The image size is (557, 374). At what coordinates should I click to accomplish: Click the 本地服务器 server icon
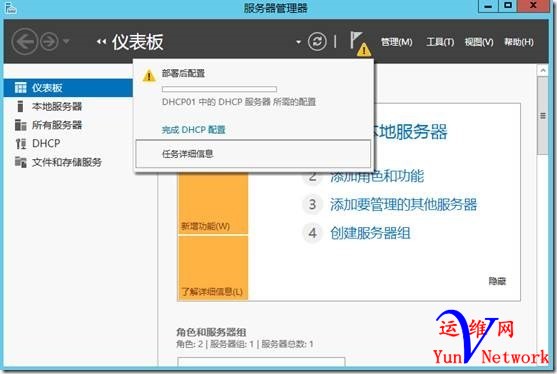point(20,106)
